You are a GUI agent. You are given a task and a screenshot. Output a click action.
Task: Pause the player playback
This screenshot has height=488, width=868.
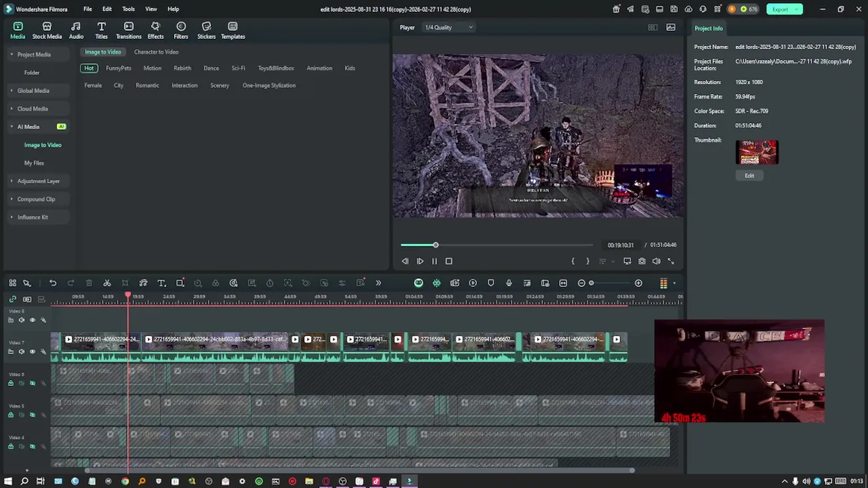(434, 261)
